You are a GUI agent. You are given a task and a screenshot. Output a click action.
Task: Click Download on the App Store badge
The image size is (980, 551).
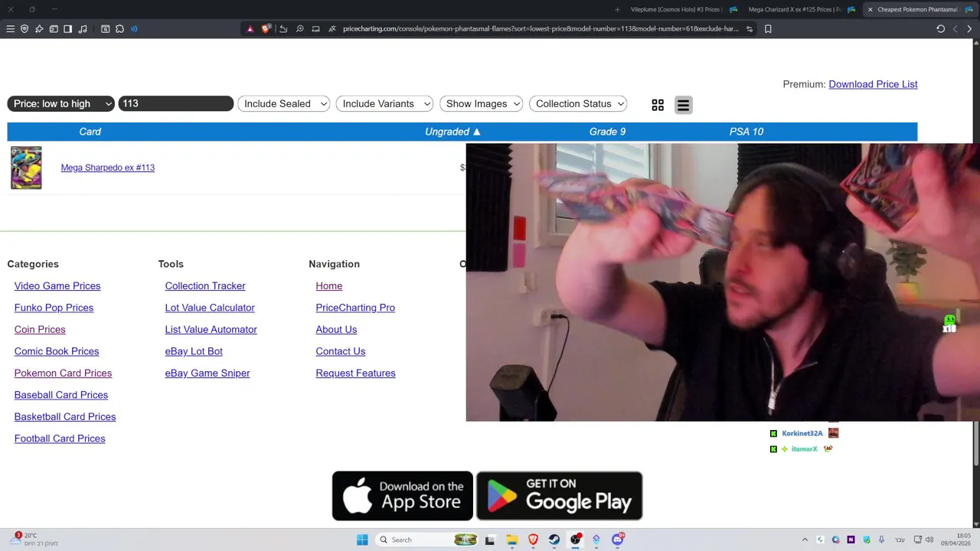tap(403, 496)
